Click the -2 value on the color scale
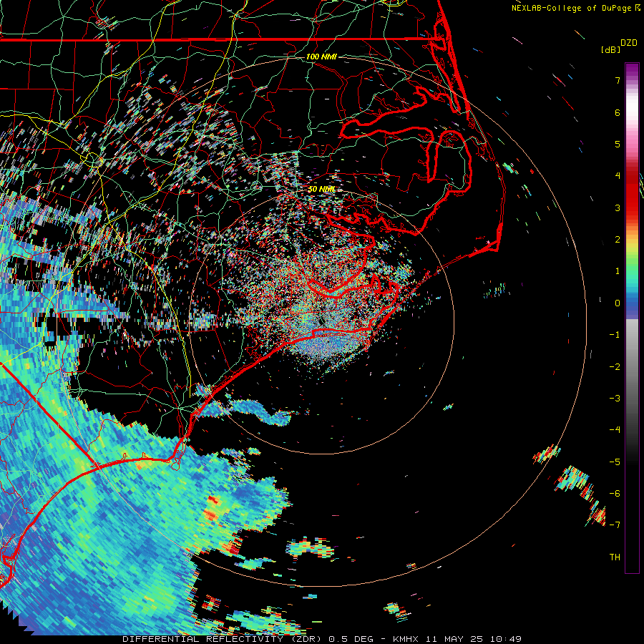644x644 pixels. 615,366
